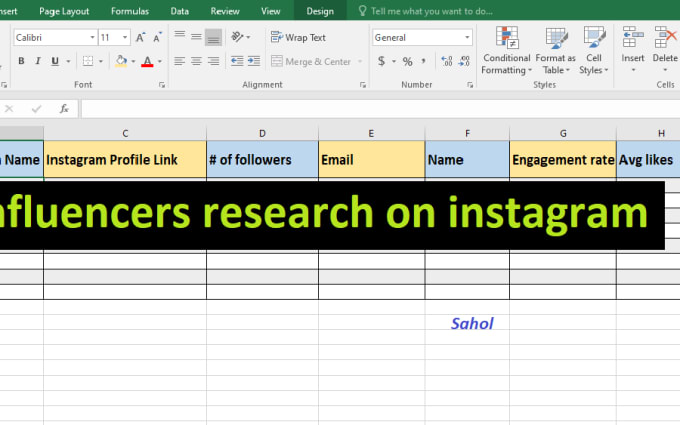Center text horizontally
Screen dimensions: 680x425
click(x=196, y=61)
